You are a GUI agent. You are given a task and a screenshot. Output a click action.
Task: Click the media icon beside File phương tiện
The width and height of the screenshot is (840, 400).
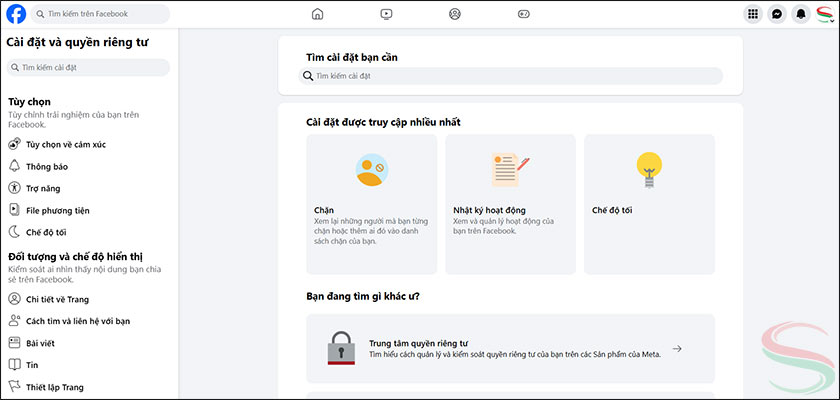point(14,210)
